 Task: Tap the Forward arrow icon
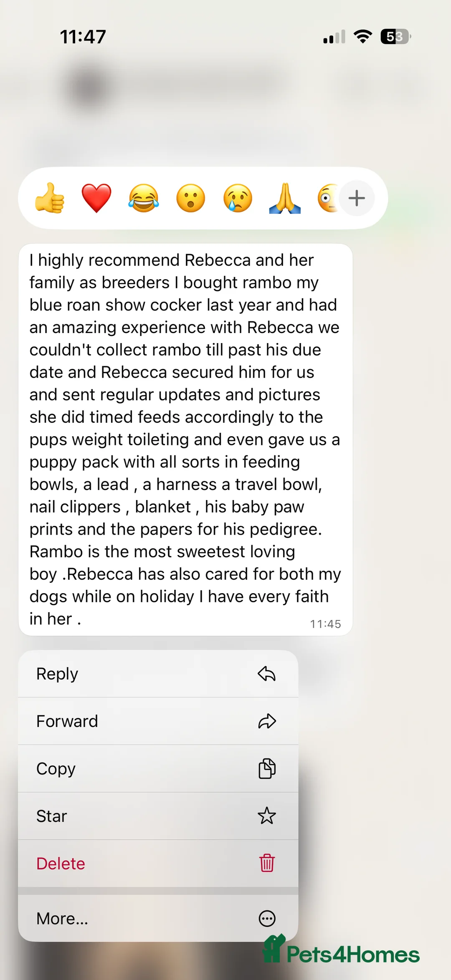click(267, 721)
